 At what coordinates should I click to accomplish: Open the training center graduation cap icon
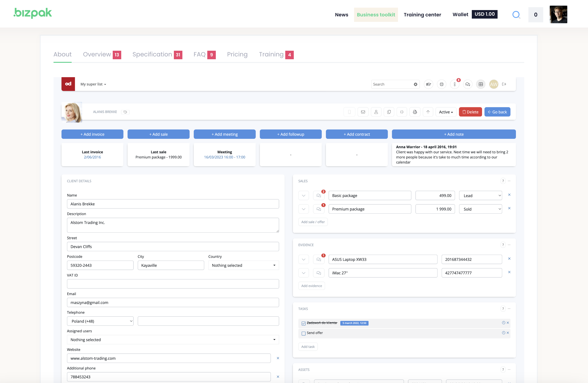pyautogui.click(x=429, y=84)
